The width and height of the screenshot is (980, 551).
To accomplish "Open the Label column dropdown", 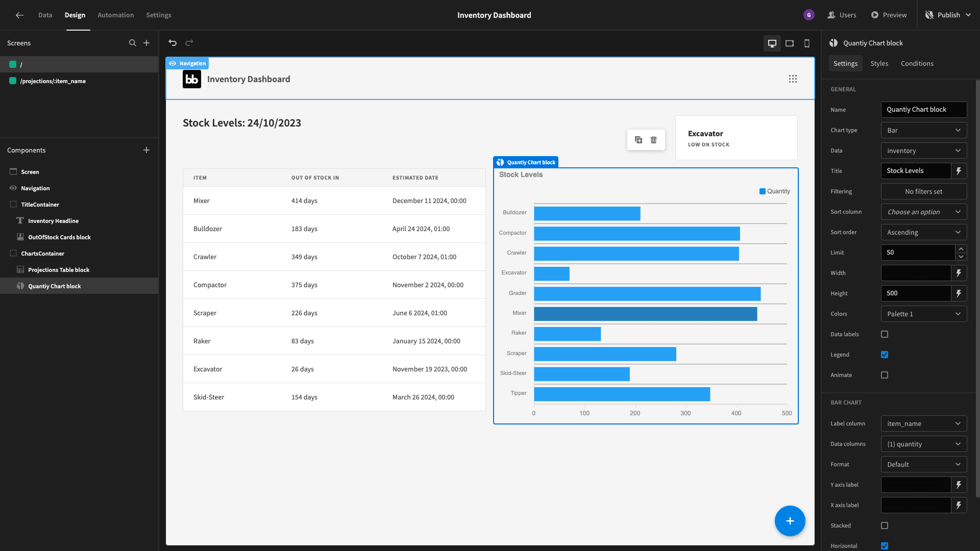I will [x=924, y=423].
